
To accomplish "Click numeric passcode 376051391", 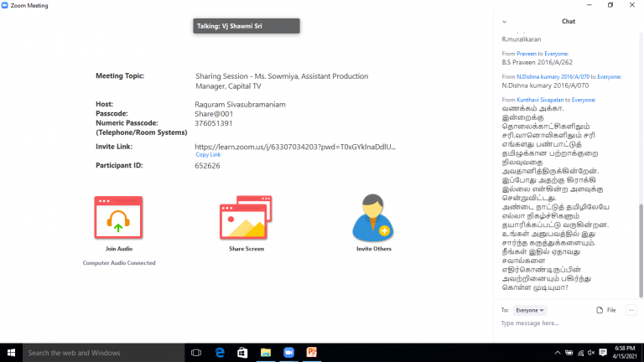I will pos(214,123).
